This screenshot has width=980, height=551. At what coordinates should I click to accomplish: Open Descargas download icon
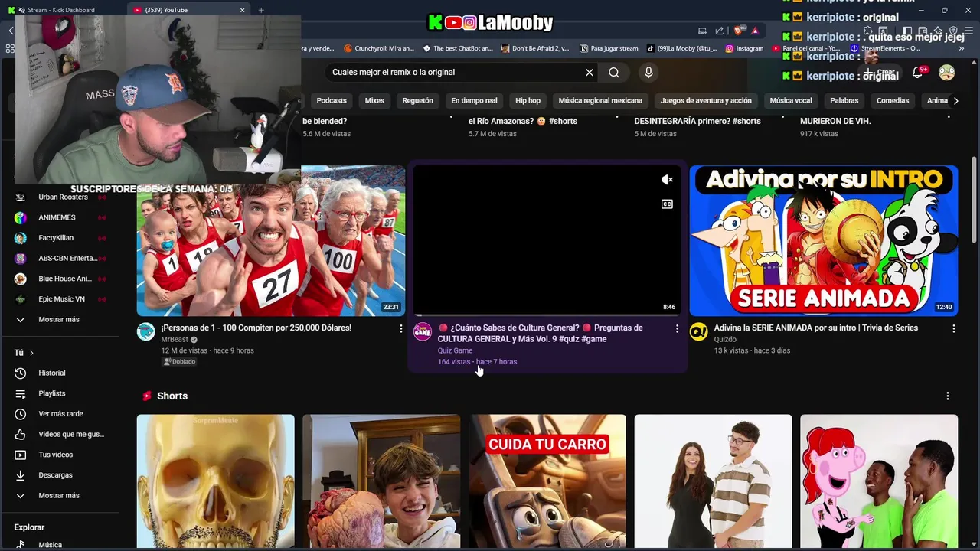click(21, 475)
